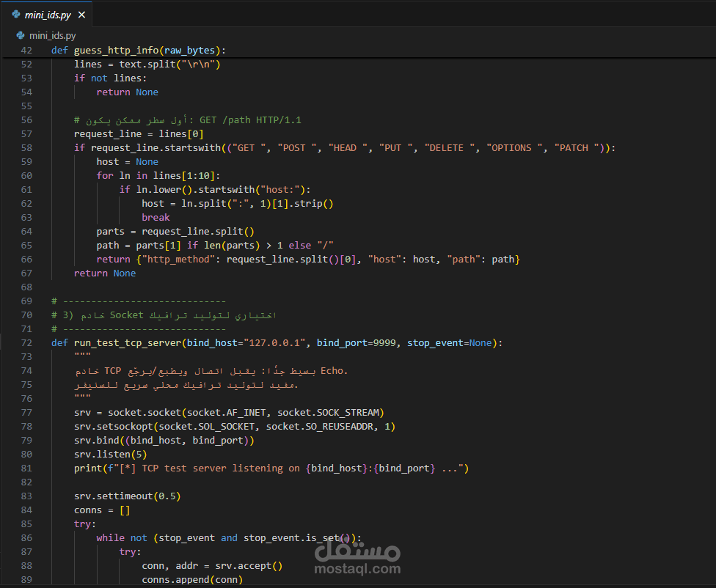Click 'request_line = lines[0]' statement
This screenshot has width=716, height=588.
139,133
